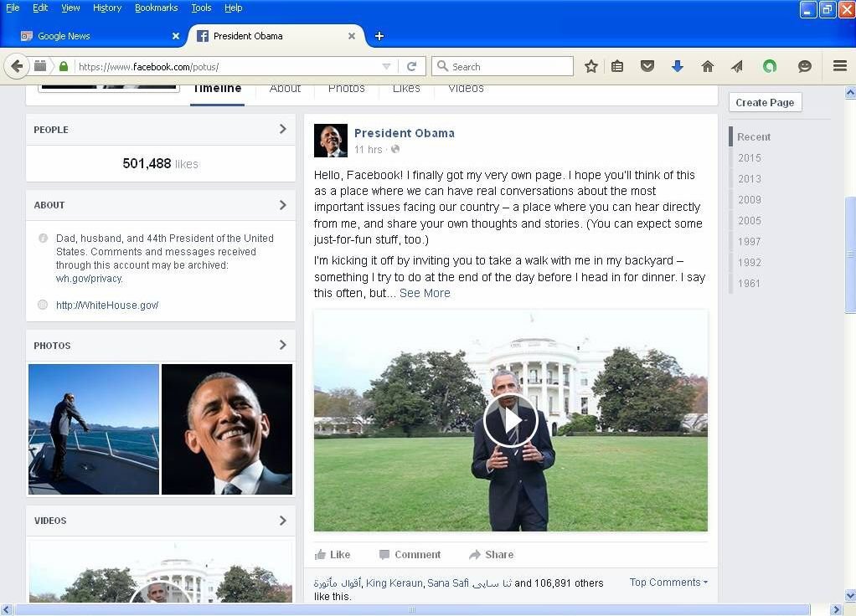Image resolution: width=856 pixels, height=616 pixels.
Task: Open Firefox hamburger menu
Action: (x=839, y=67)
